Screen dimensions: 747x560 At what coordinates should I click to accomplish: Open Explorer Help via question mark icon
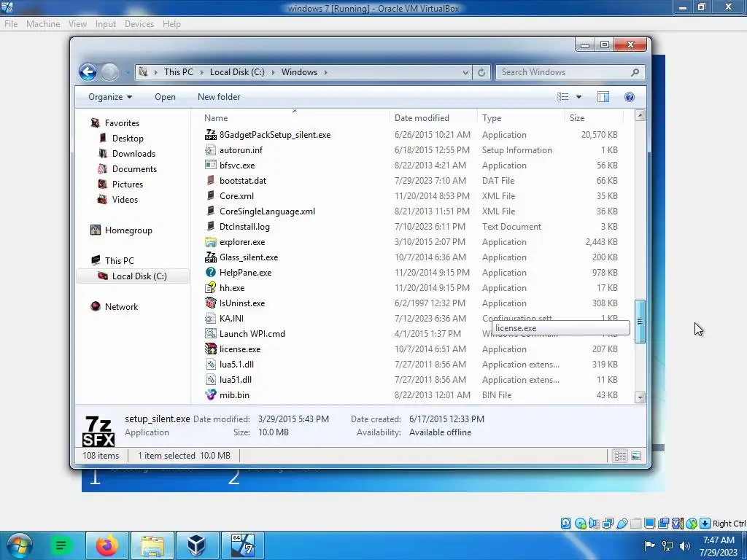[630, 97]
